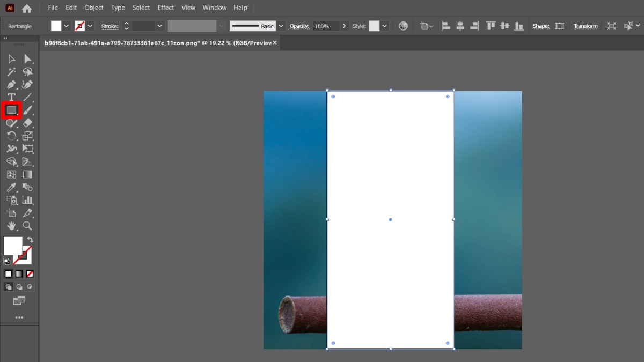The image size is (644, 362).
Task: Select the Rectangle tool
Action: (11, 110)
